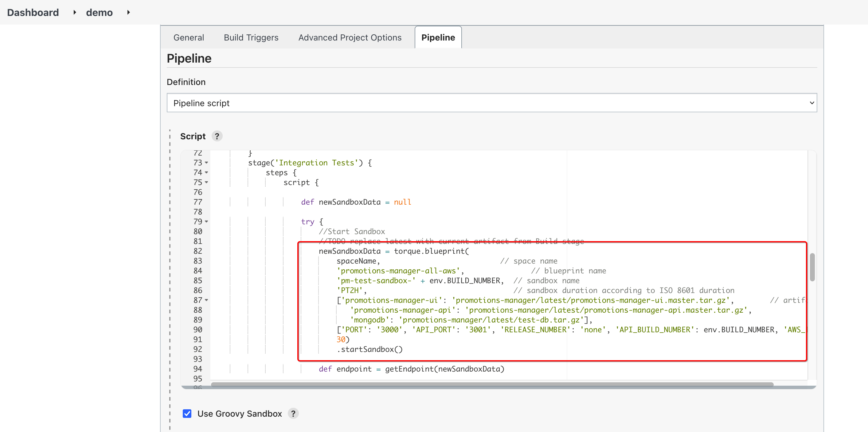Click the 'promotions-manager-all-aws' blueprint string
The width and height of the screenshot is (868, 432).
[x=398, y=271]
